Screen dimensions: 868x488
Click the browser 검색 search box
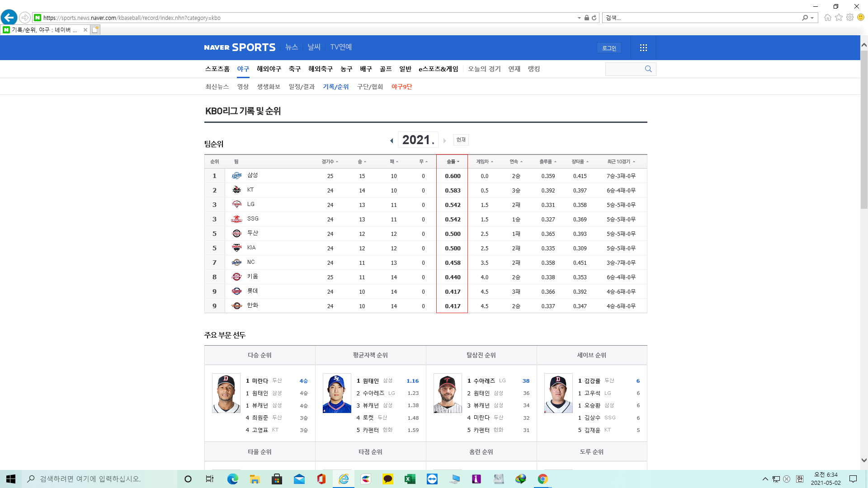click(x=702, y=18)
